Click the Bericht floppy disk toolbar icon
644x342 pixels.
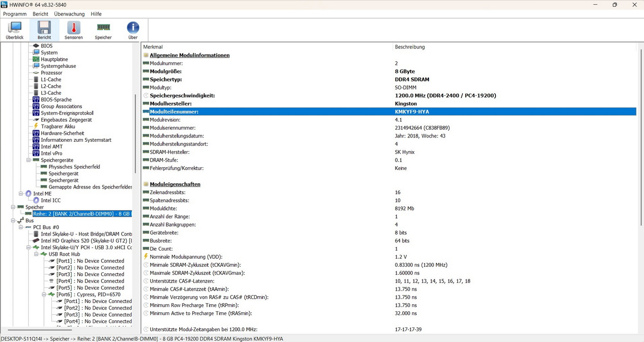44,30
